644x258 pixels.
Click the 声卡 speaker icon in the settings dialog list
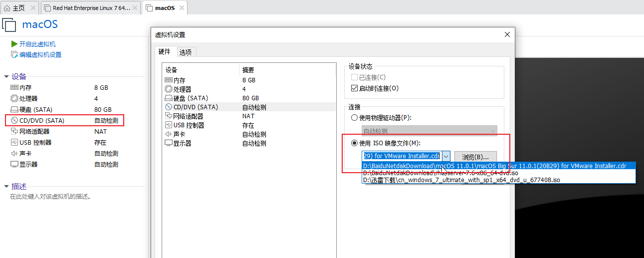(169, 134)
